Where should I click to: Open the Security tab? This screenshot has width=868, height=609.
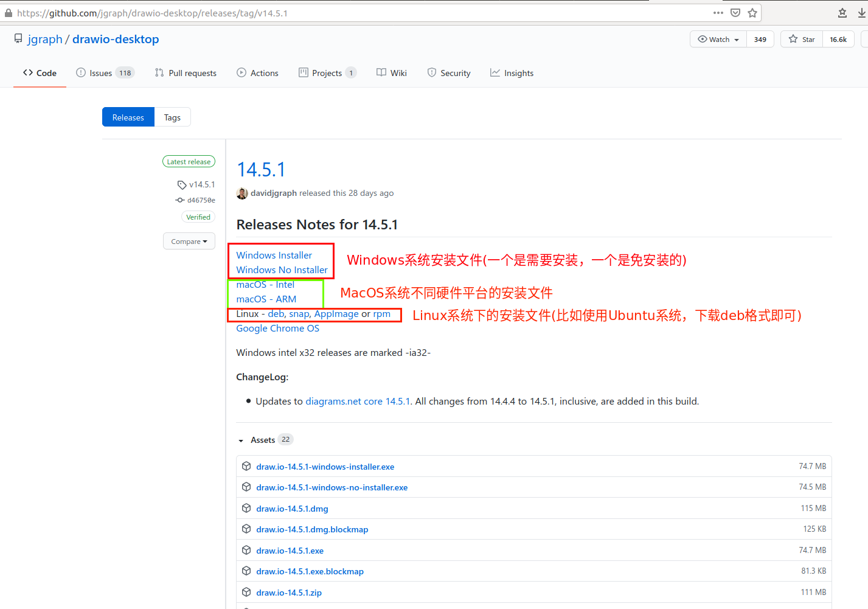pyautogui.click(x=449, y=73)
